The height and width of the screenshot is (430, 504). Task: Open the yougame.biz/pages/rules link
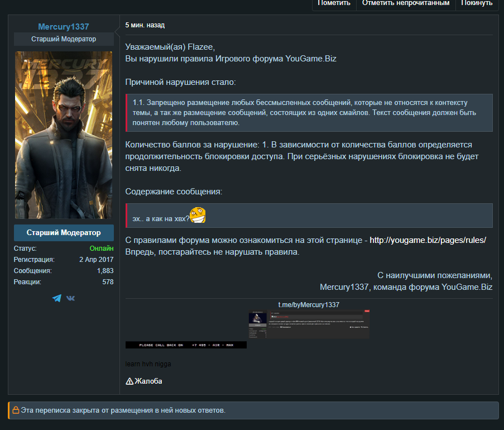coord(428,240)
